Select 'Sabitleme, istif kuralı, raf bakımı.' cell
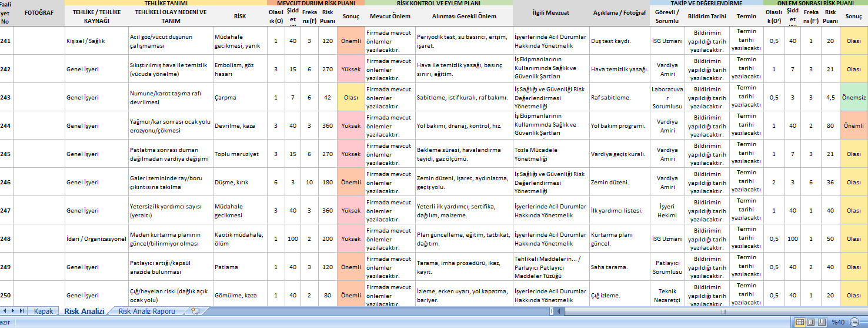 [x=464, y=98]
